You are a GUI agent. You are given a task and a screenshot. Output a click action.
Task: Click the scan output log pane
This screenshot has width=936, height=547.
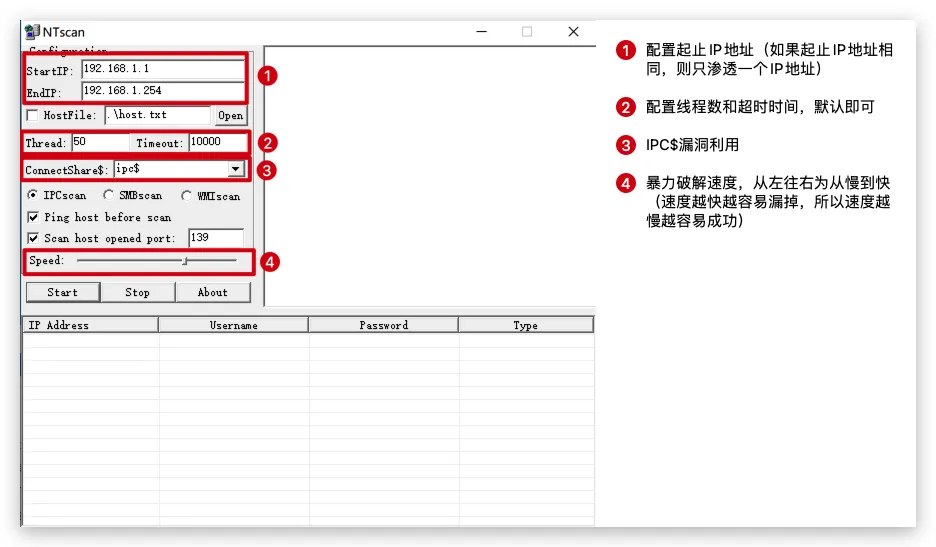coord(430,176)
